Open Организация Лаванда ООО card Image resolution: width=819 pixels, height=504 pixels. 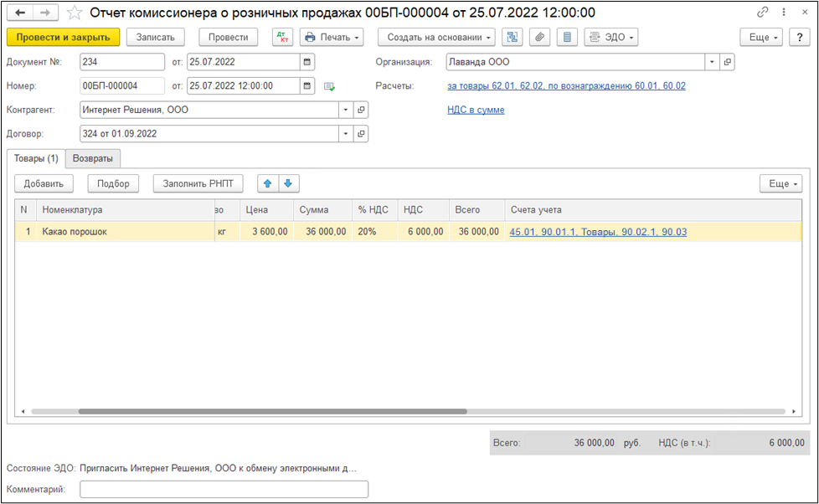point(727,62)
